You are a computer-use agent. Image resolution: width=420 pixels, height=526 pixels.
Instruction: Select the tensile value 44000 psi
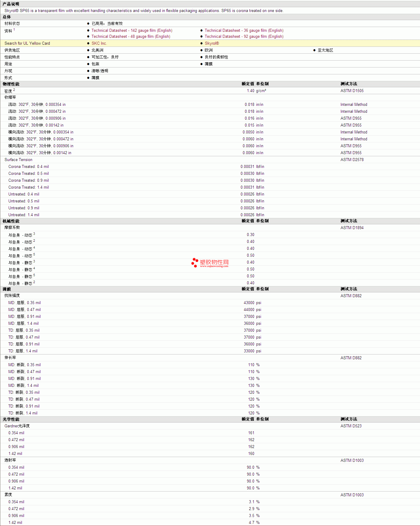[x=252, y=309]
